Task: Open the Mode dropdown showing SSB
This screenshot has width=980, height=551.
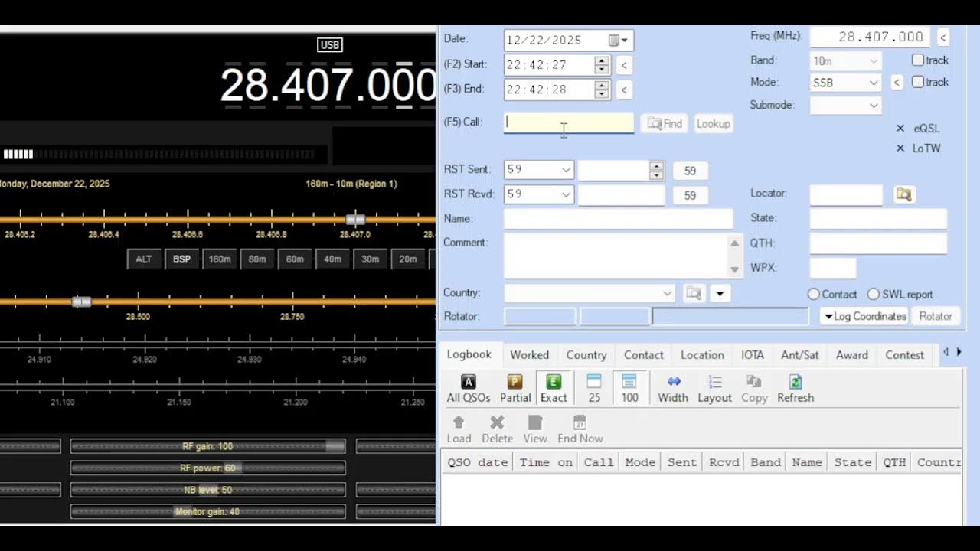Action: click(x=874, y=83)
